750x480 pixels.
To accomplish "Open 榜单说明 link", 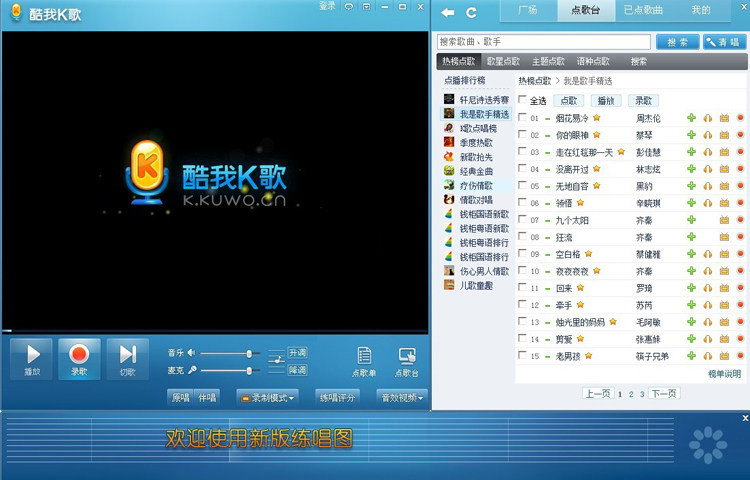I will coord(724,374).
